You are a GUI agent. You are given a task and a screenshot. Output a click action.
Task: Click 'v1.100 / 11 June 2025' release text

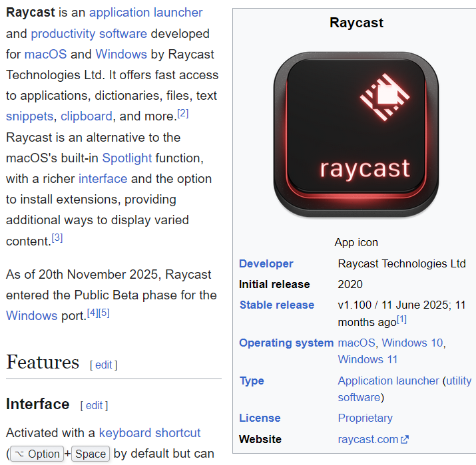point(392,305)
